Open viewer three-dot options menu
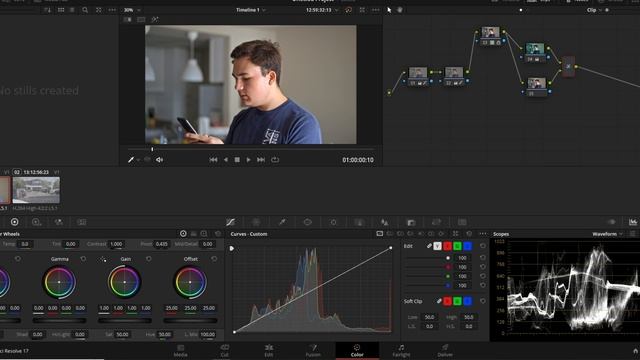Screen dimensions: 640x360 point(376,10)
